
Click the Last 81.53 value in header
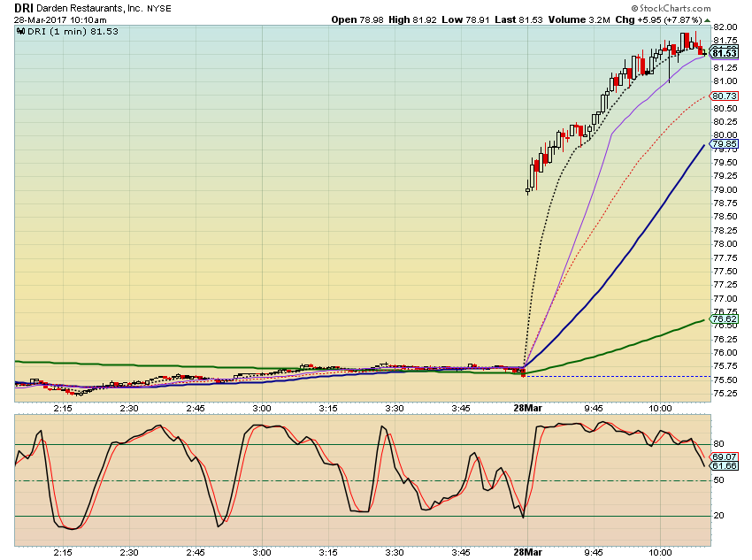click(518, 19)
